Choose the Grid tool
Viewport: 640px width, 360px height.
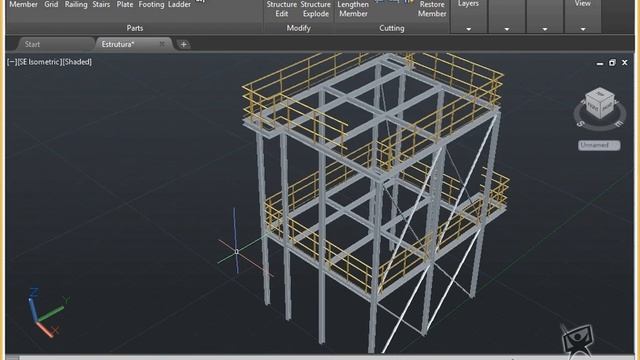51,5
